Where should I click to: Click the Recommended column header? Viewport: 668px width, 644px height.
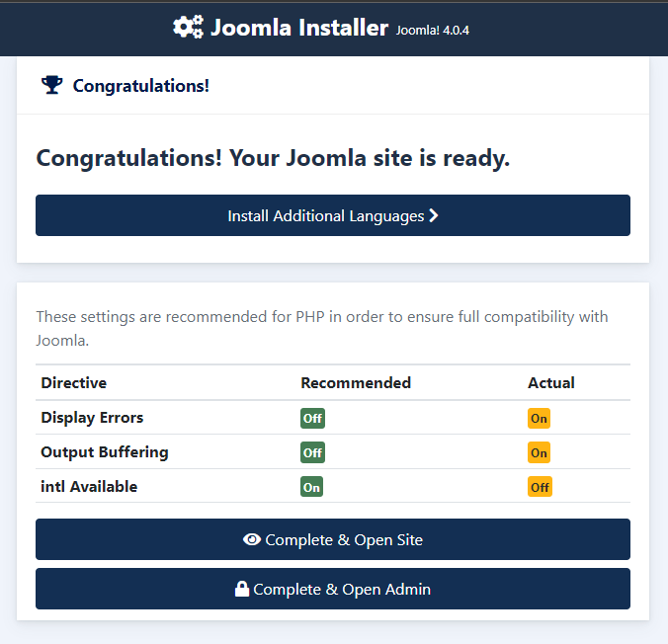(356, 382)
